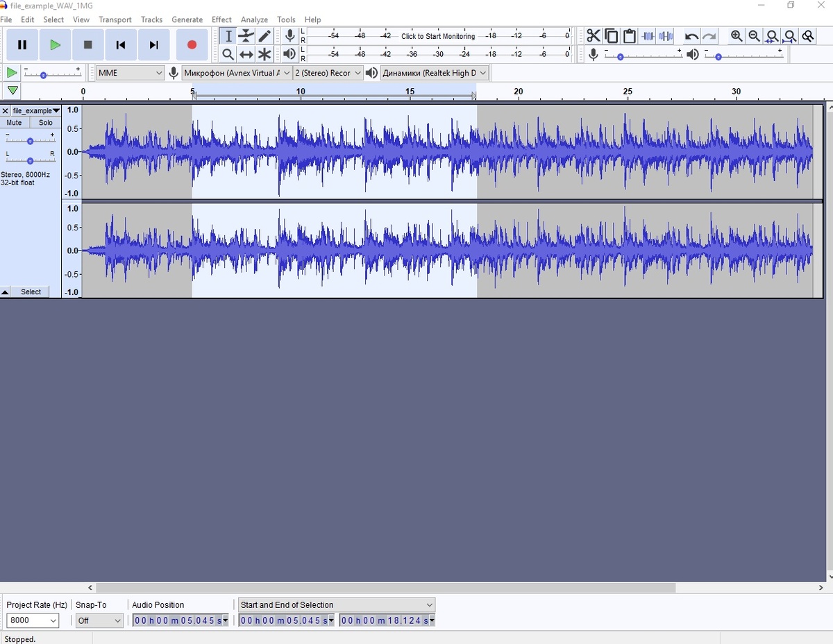
Task: Adjust the track gain slider
Action: [x=30, y=141]
